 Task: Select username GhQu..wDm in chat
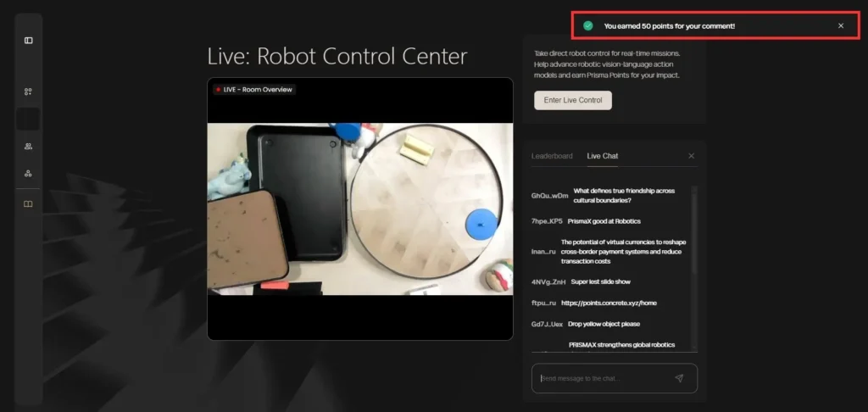[549, 196]
